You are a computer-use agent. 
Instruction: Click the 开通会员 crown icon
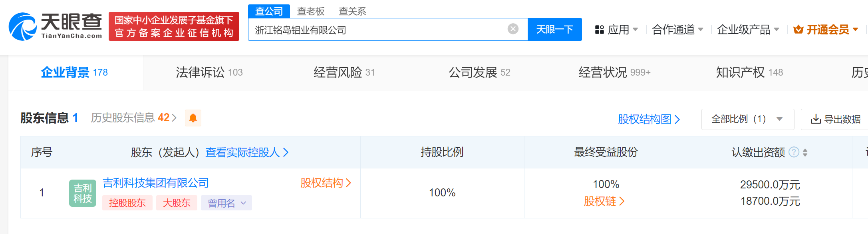[x=798, y=30]
